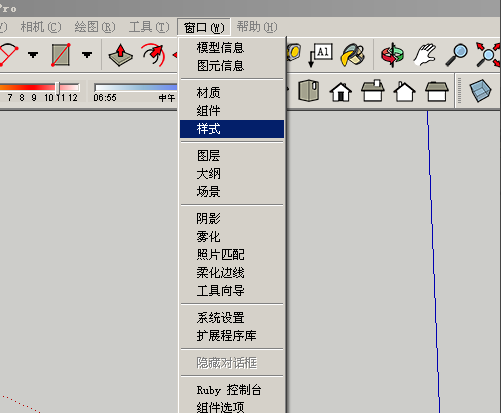
Task: Open the 场景 scenes window
Action: [232, 192]
